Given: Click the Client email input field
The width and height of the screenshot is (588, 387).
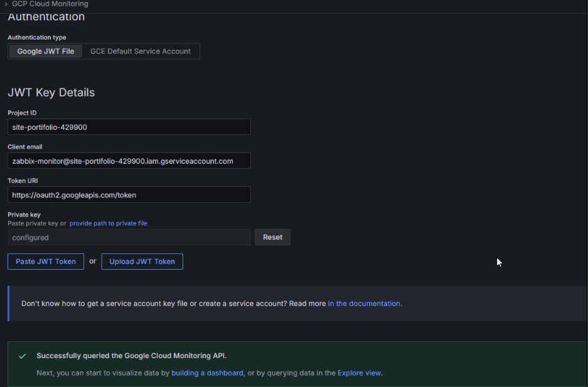Looking at the screenshot, I should tap(129, 161).
